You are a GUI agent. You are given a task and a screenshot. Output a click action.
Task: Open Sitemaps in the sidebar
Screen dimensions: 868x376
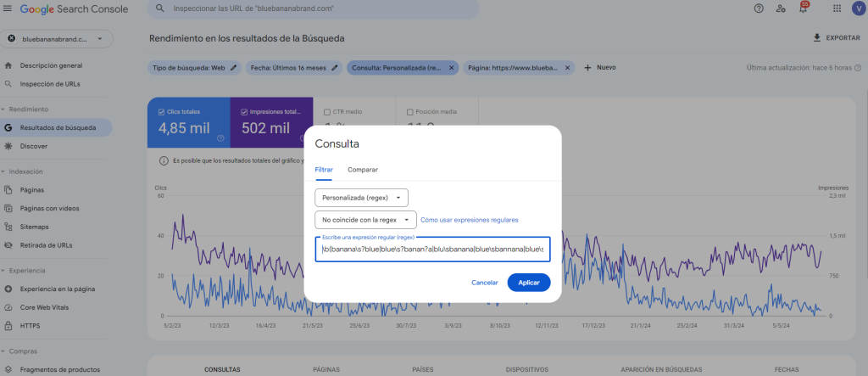coord(35,227)
